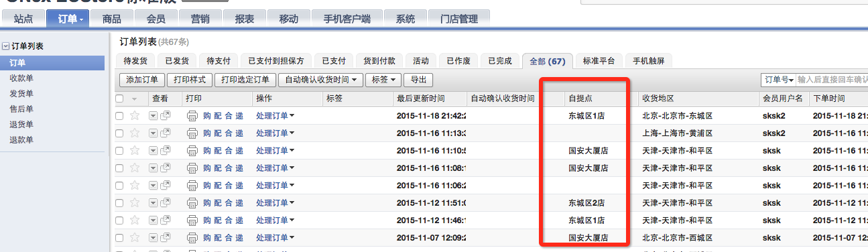Open 处理订单 dropdown for 2015-11-12 11:51 order
The image size is (868, 252).
click(275, 203)
